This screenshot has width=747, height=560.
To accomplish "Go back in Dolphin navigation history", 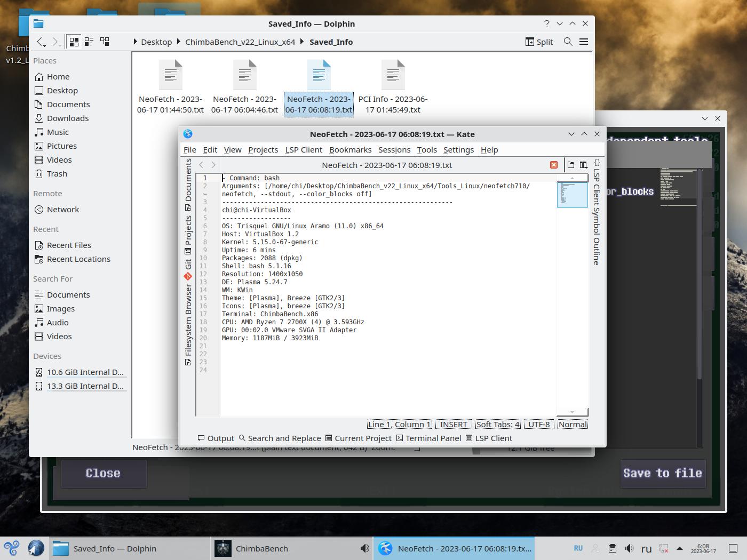I will (41, 42).
